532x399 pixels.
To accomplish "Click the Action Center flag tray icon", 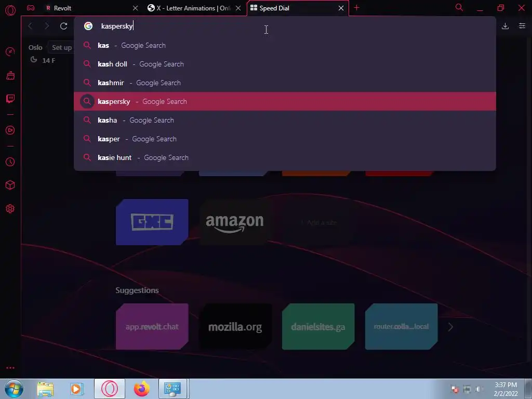I will (x=455, y=389).
